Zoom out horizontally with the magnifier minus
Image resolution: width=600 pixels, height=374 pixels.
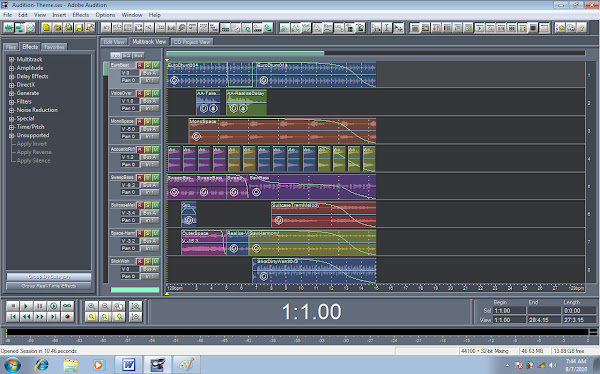tap(105, 306)
